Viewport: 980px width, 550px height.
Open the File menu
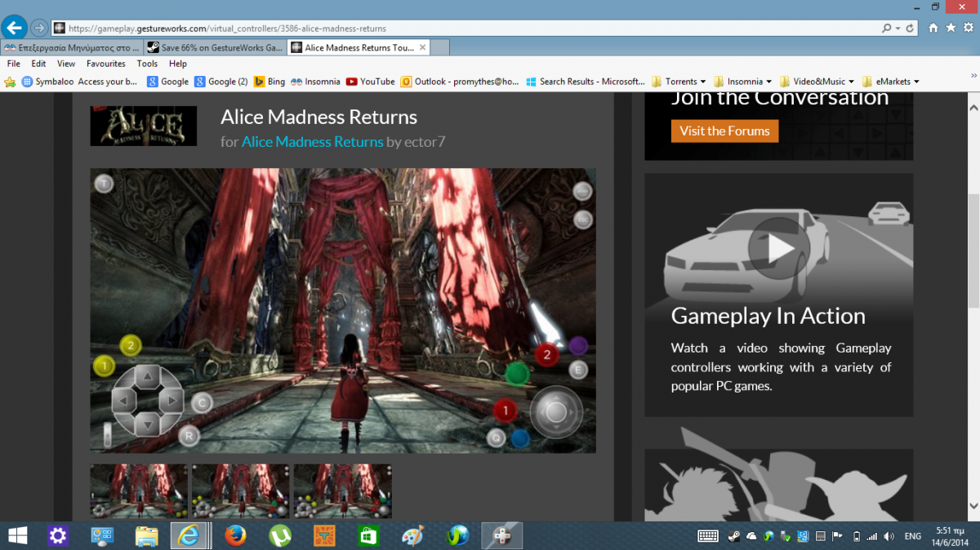[x=13, y=64]
